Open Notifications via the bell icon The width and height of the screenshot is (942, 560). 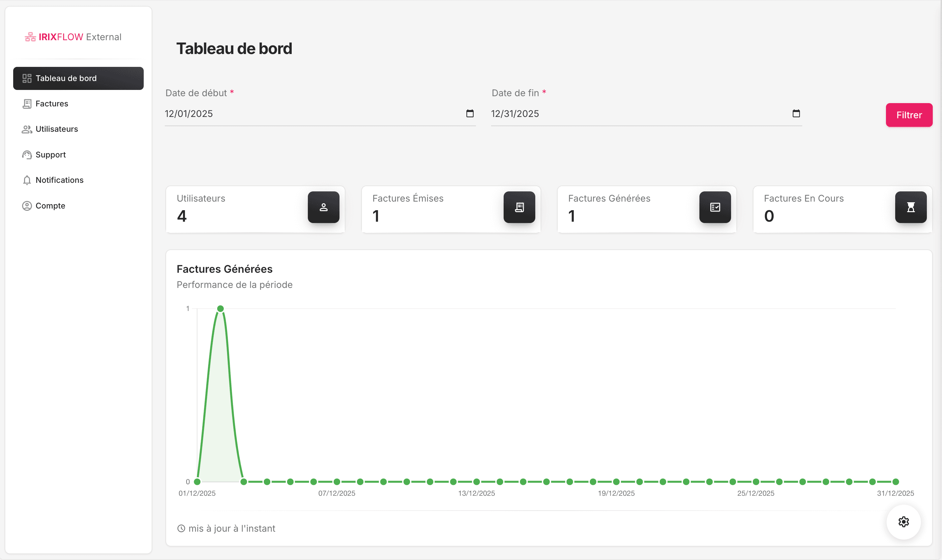point(26,180)
